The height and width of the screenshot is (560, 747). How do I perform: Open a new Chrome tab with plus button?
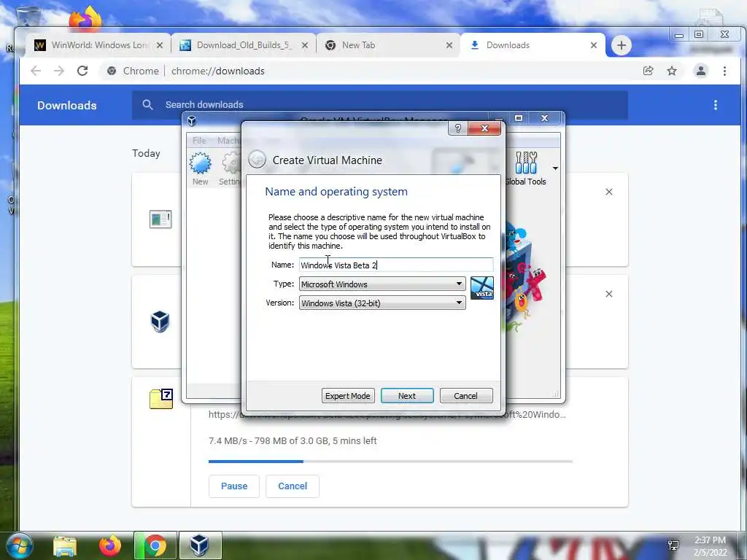pos(622,45)
